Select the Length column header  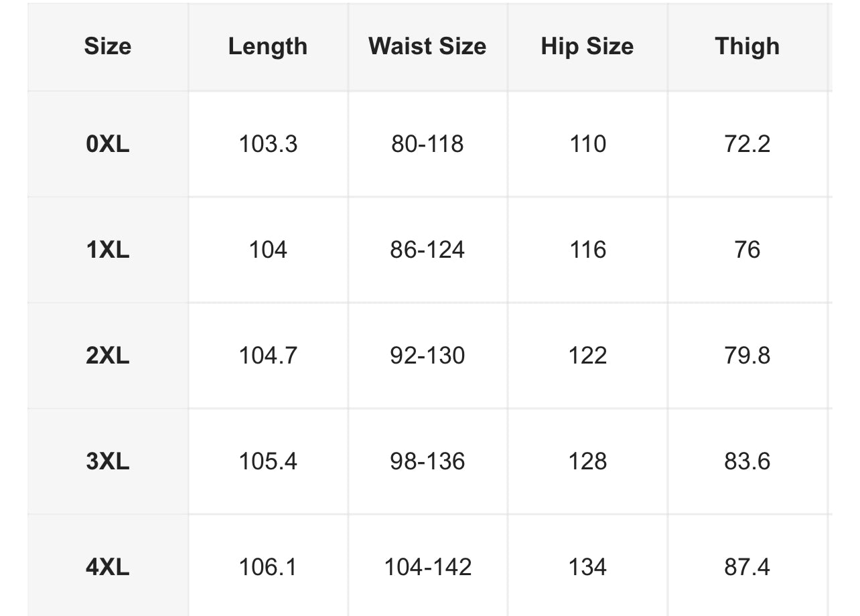tap(268, 46)
